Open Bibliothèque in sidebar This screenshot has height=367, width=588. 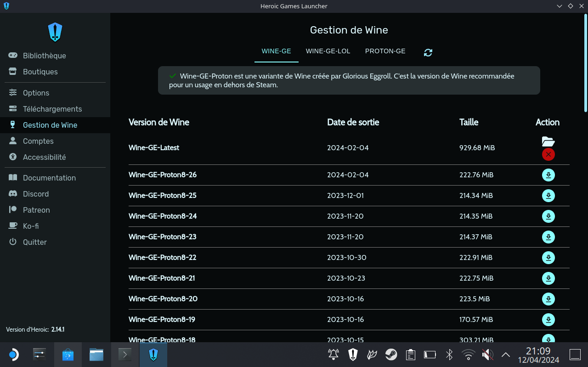coord(55,56)
